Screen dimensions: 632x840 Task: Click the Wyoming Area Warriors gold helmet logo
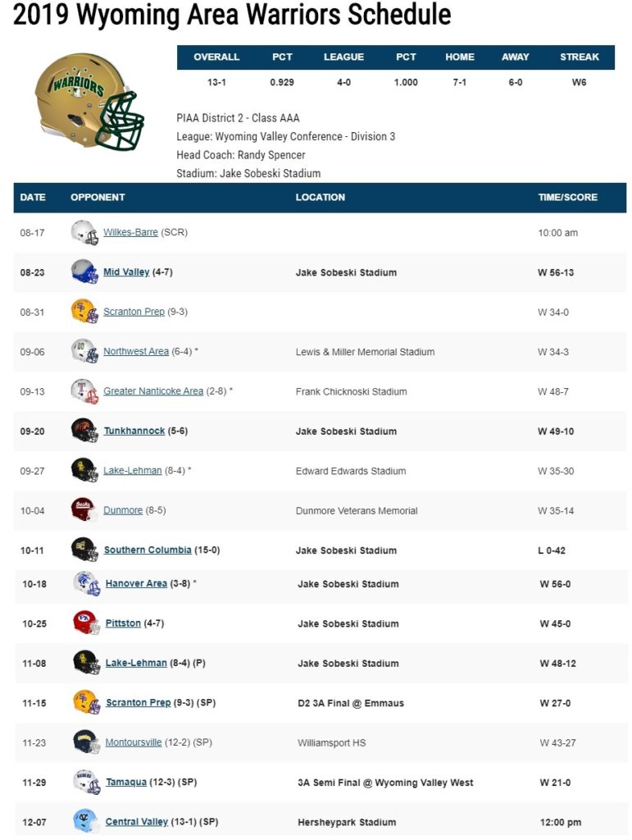click(x=89, y=101)
